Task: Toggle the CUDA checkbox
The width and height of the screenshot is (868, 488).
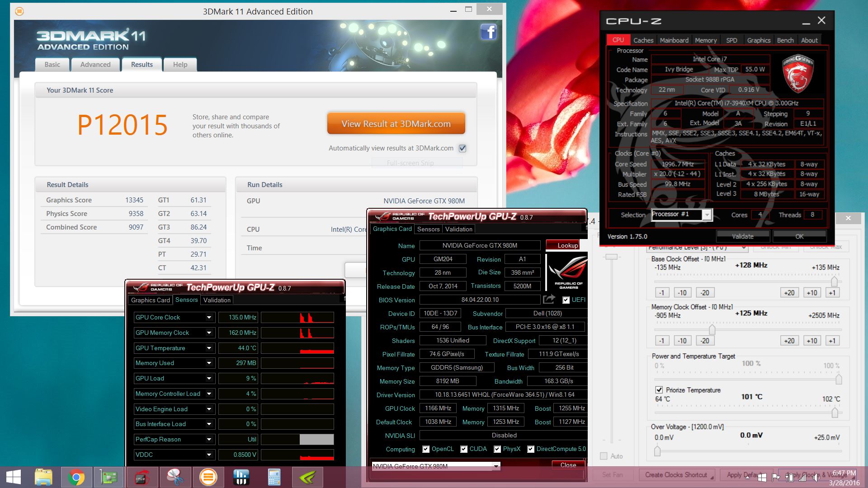Action: (x=464, y=449)
